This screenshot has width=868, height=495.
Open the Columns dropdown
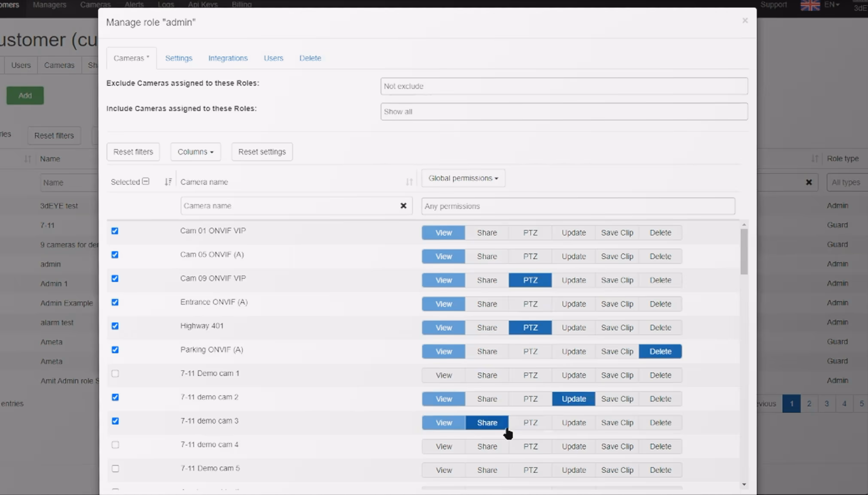point(195,152)
